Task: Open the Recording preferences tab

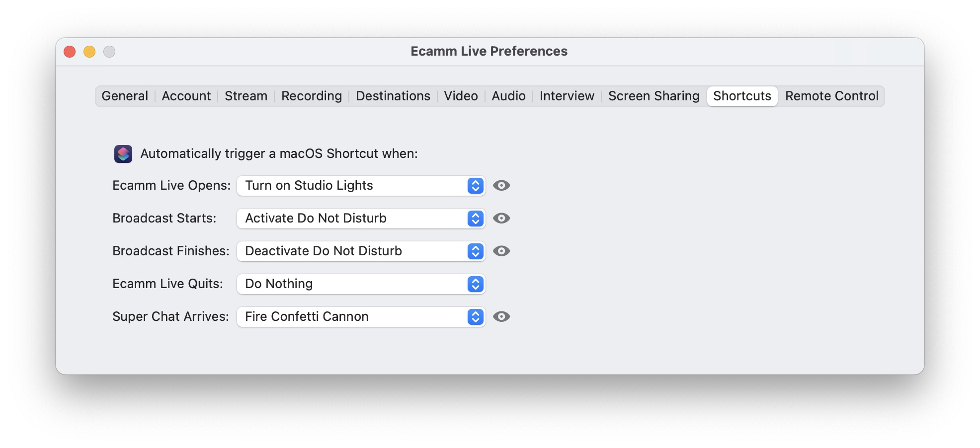Action: (312, 96)
